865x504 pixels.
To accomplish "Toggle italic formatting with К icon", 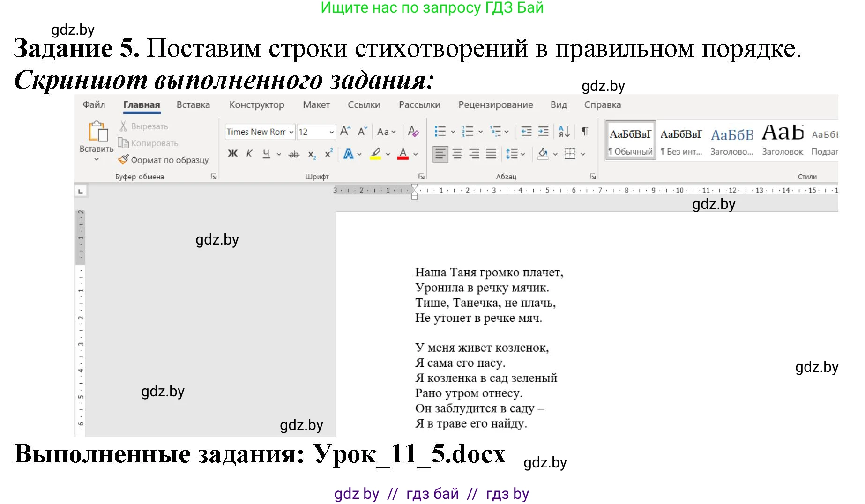I will coord(249,154).
